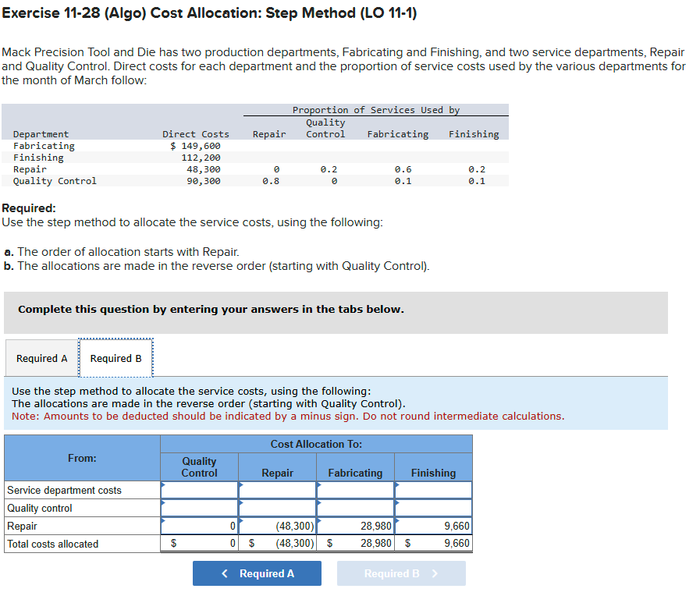Image resolution: width=700 pixels, height=610 pixels.
Task: Select the Repair row cell showing 9,660
Action: tap(433, 526)
